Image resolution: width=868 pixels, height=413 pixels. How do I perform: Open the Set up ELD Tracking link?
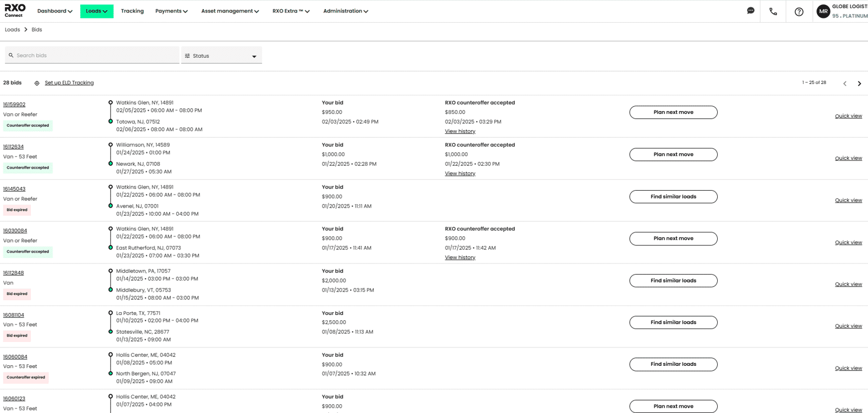pos(69,83)
